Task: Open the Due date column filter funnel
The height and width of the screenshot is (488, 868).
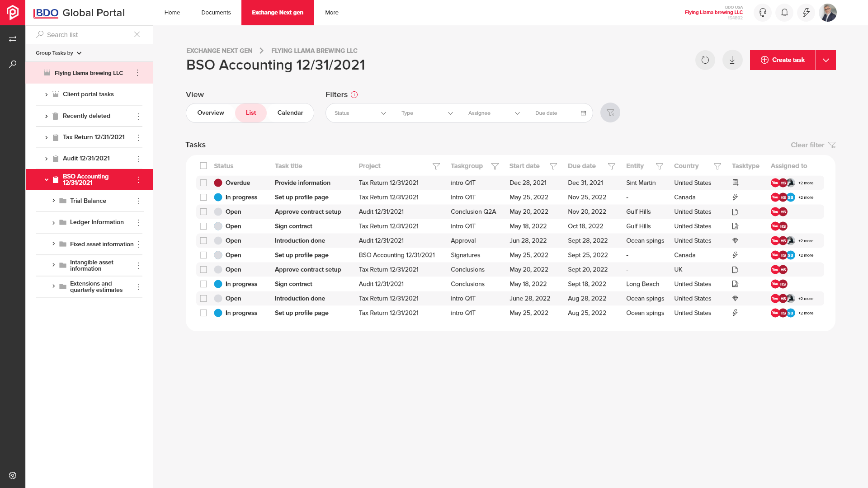Action: click(x=612, y=166)
